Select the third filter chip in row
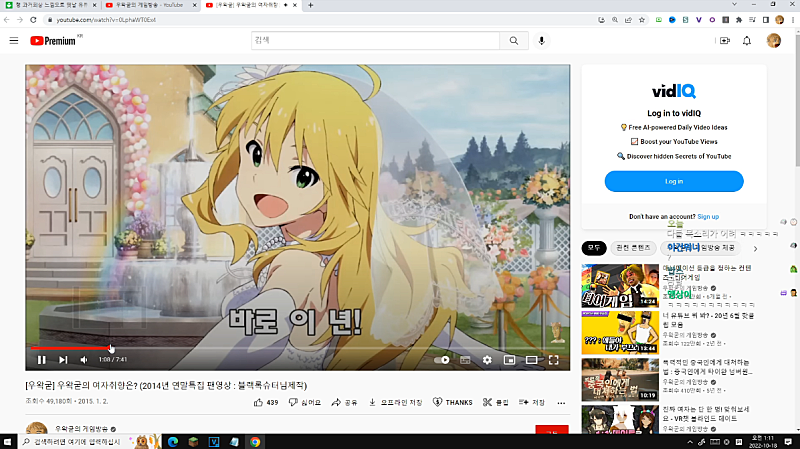 point(701,248)
